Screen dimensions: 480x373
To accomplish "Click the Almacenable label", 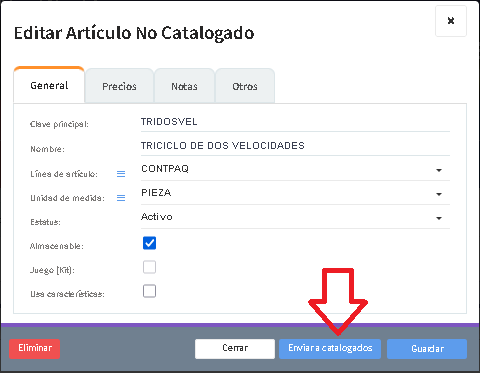I will (57, 246).
